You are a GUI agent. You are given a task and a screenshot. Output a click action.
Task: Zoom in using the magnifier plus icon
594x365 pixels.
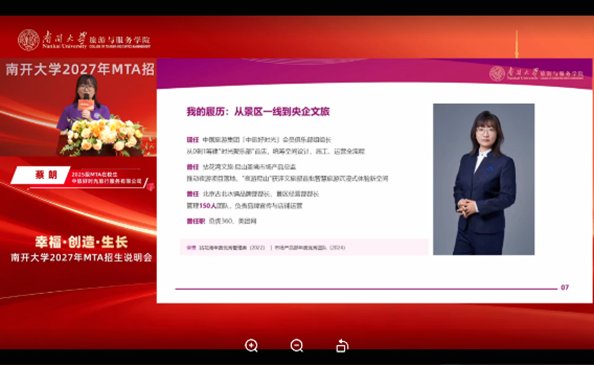[251, 346]
